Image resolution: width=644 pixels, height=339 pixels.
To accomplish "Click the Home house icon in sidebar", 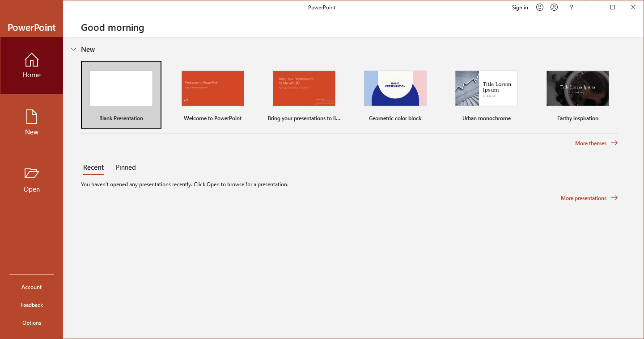I will click(31, 60).
